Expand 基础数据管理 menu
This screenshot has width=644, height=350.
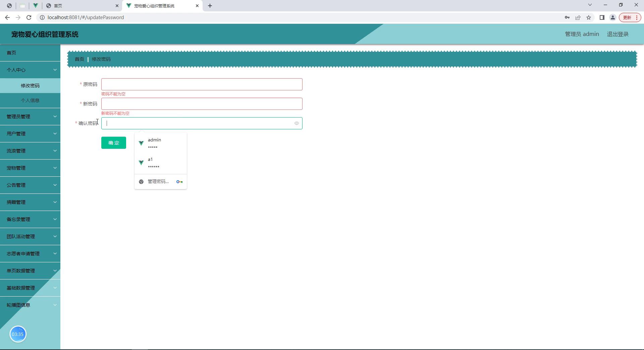(30, 288)
